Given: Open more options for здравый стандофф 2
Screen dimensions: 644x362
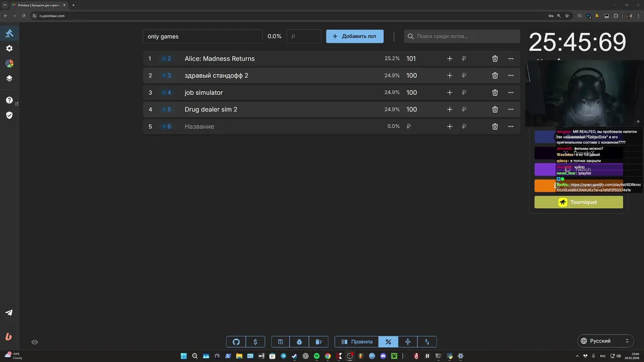Looking at the screenshot, I should pos(511,75).
